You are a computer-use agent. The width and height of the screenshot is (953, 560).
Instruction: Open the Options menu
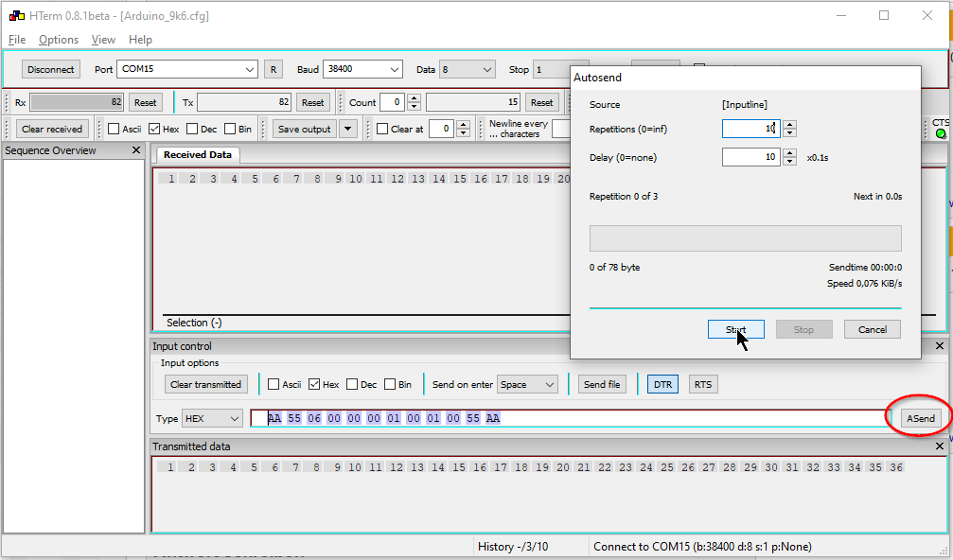tap(59, 40)
